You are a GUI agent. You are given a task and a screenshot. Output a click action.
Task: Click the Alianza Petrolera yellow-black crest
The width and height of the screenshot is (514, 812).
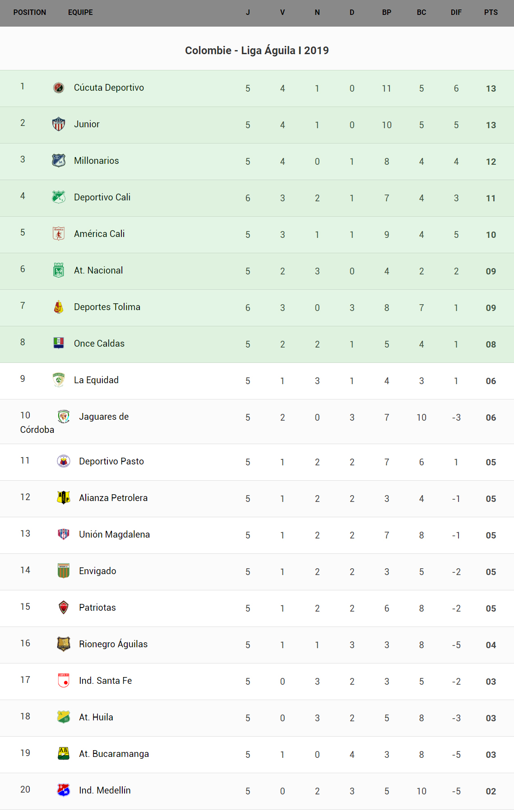point(64,497)
